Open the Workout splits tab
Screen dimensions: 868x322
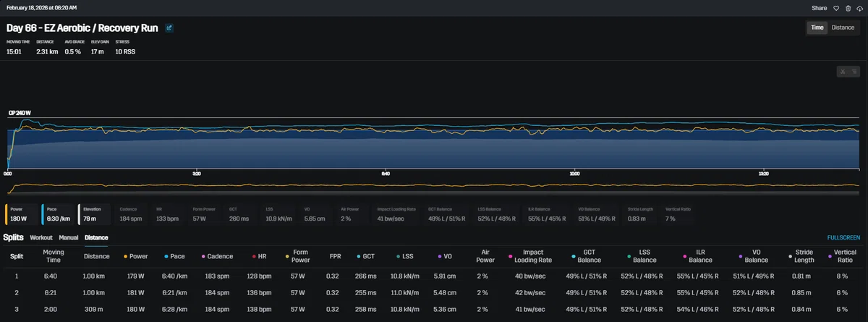[x=41, y=237]
